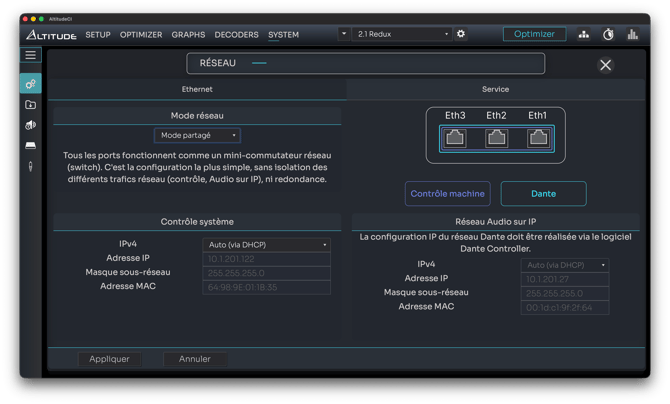The image size is (670, 404).
Task: Expand the Mode partagé dropdown
Action: tap(197, 135)
